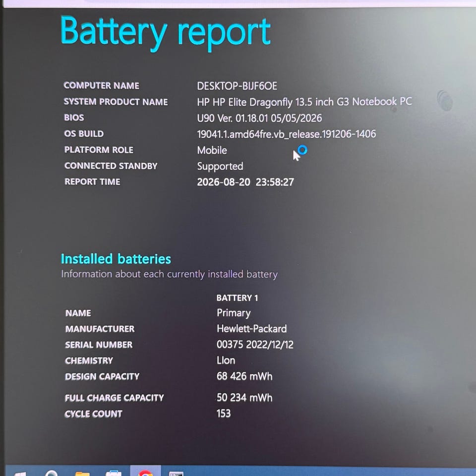This screenshot has height=476, width=476.
Task: Click the REPORT TIME label
Action: pos(92,181)
